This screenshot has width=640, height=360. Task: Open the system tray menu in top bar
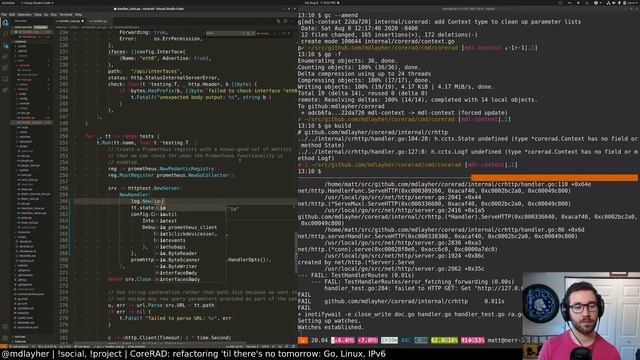pos(623,3)
